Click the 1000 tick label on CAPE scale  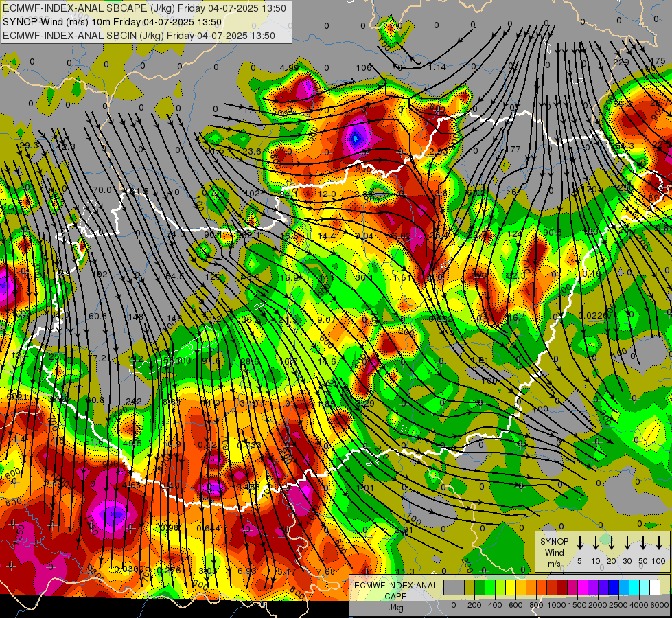pyautogui.click(x=556, y=605)
